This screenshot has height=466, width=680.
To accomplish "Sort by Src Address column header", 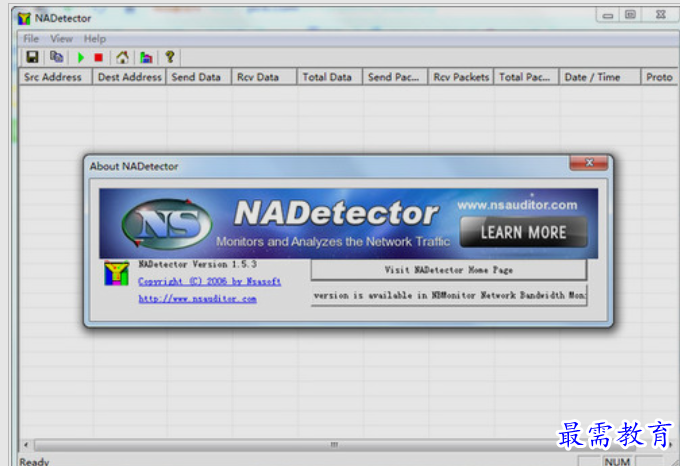I will 56,77.
